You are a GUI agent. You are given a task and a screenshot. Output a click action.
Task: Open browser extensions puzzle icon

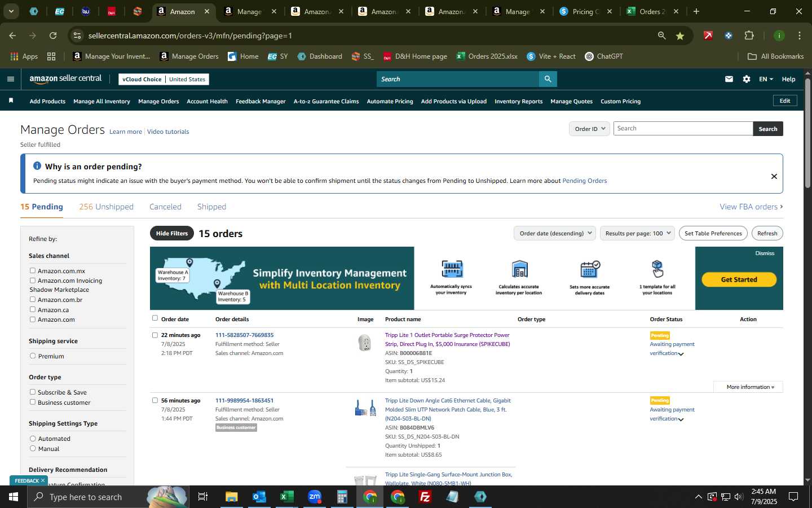[749, 36]
